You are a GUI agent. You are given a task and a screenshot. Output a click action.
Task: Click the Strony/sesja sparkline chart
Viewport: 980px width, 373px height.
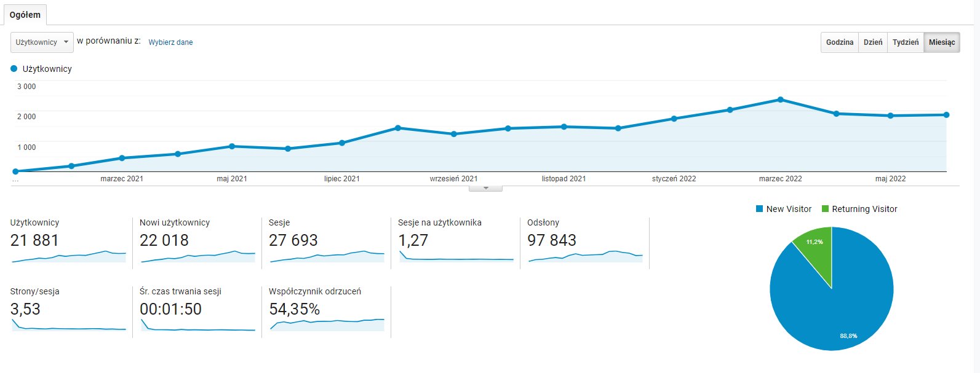68,325
